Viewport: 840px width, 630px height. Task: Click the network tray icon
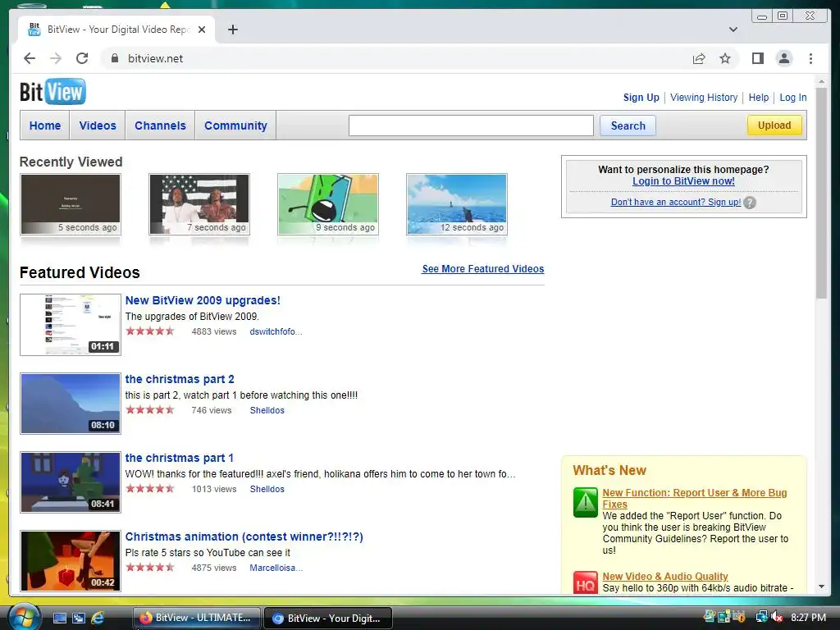pyautogui.click(x=762, y=617)
